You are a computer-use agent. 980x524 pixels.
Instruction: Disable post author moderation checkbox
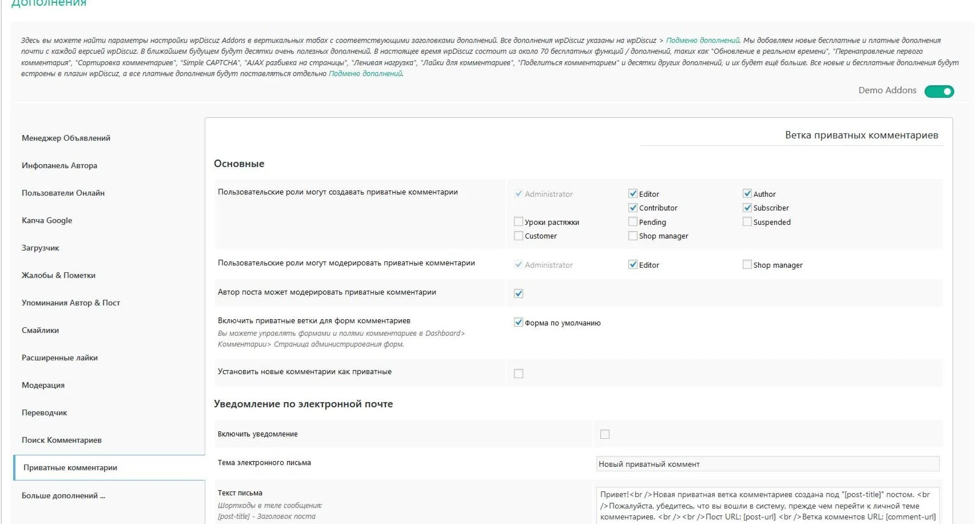point(519,293)
